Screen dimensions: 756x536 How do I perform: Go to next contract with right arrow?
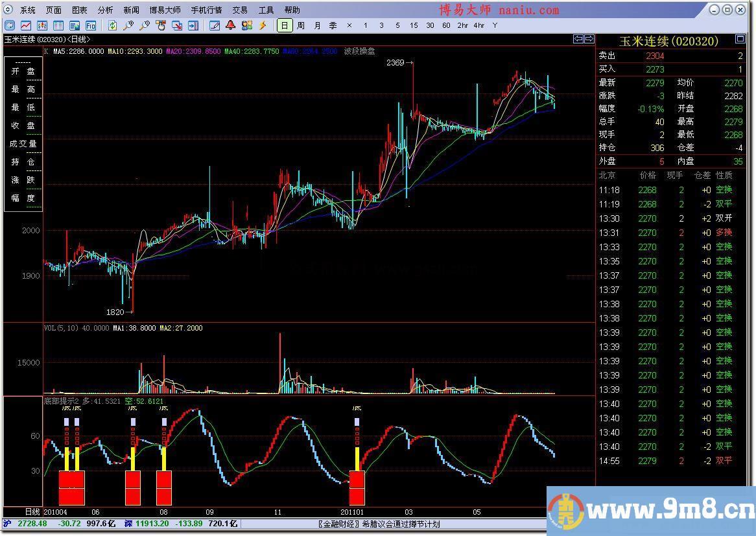click(x=589, y=40)
